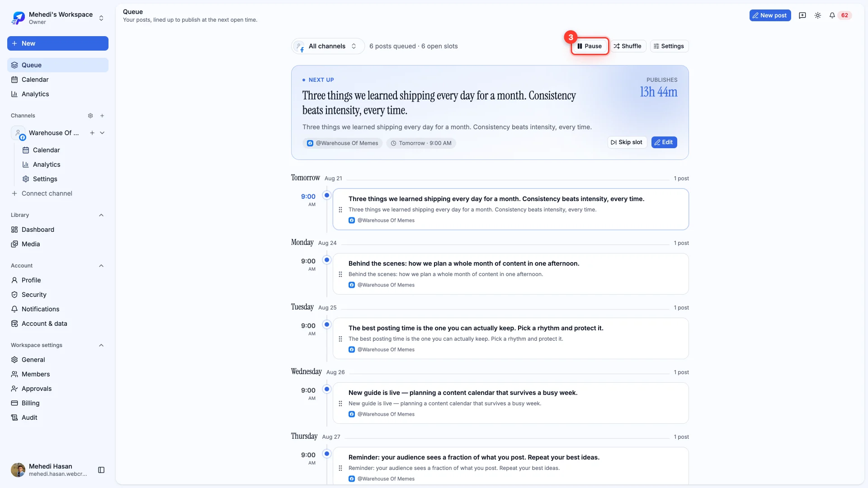This screenshot has height=488, width=868.
Task: Open the feedback message icon in header
Action: point(802,15)
